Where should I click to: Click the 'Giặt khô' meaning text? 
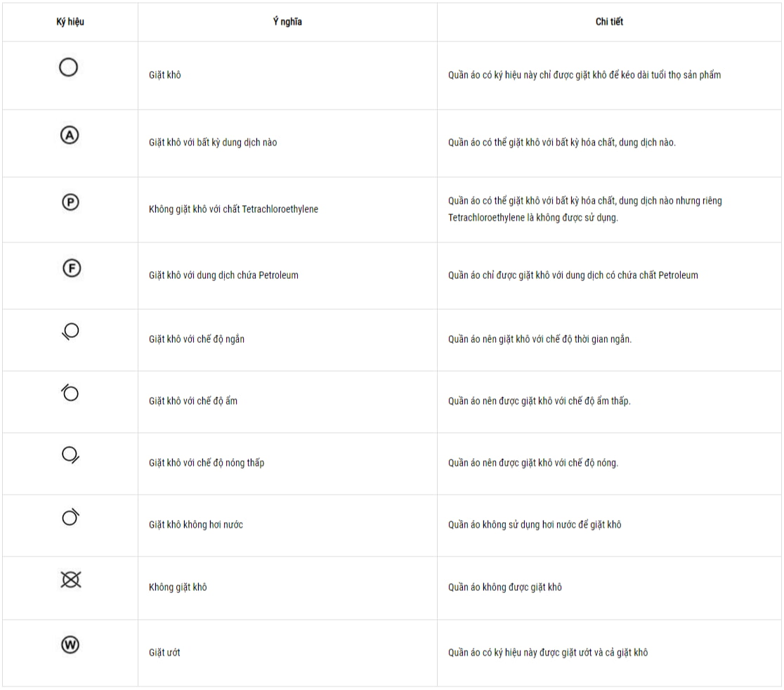click(164, 74)
